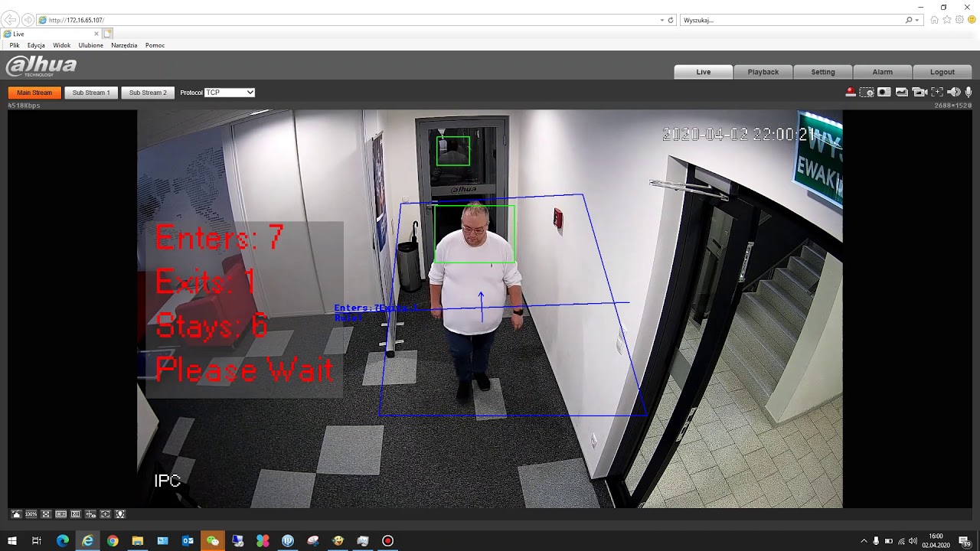Open the Widok menu

point(62,45)
